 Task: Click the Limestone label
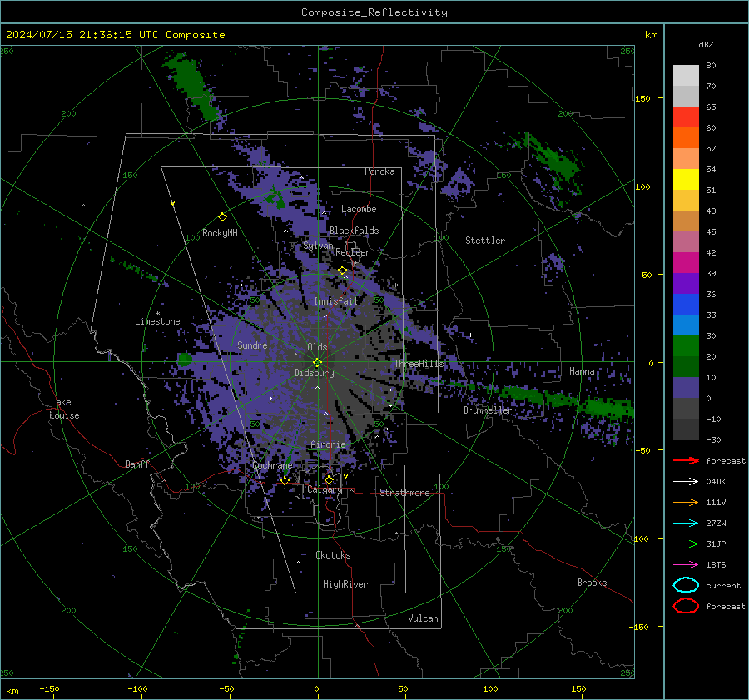(x=157, y=321)
